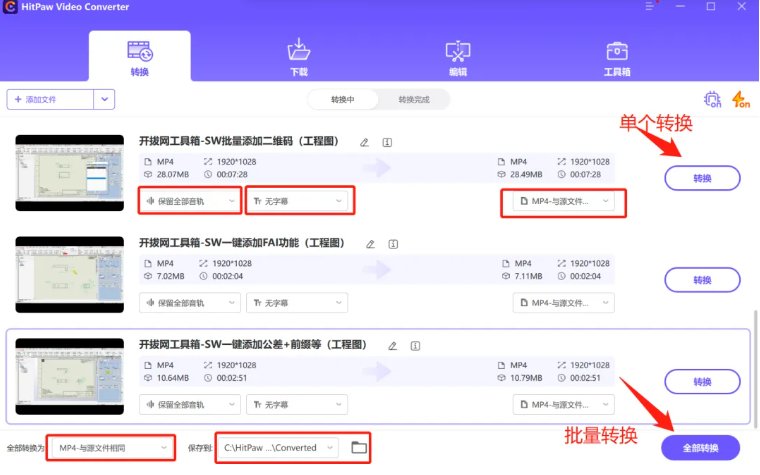Click the source size 7.02MB value

click(x=171, y=276)
